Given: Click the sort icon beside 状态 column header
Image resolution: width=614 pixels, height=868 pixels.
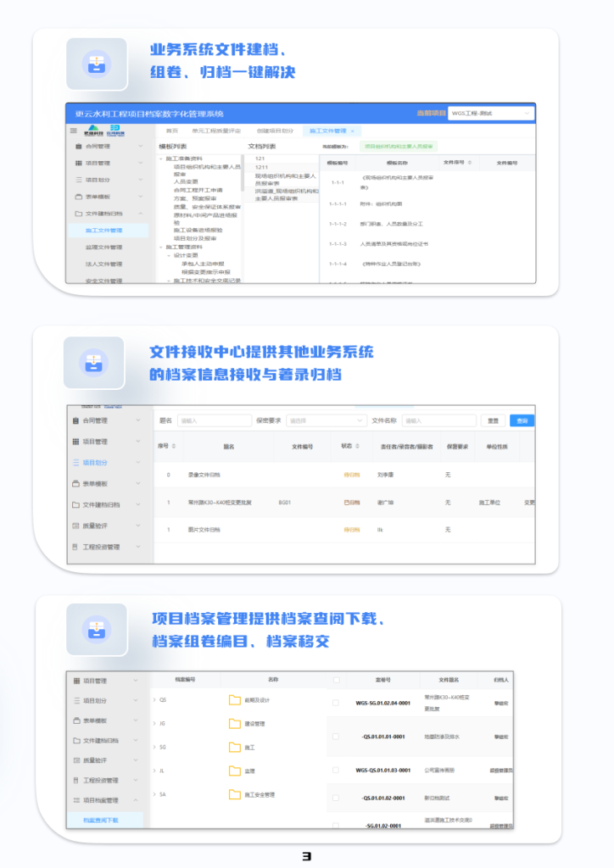Looking at the screenshot, I should [x=358, y=446].
